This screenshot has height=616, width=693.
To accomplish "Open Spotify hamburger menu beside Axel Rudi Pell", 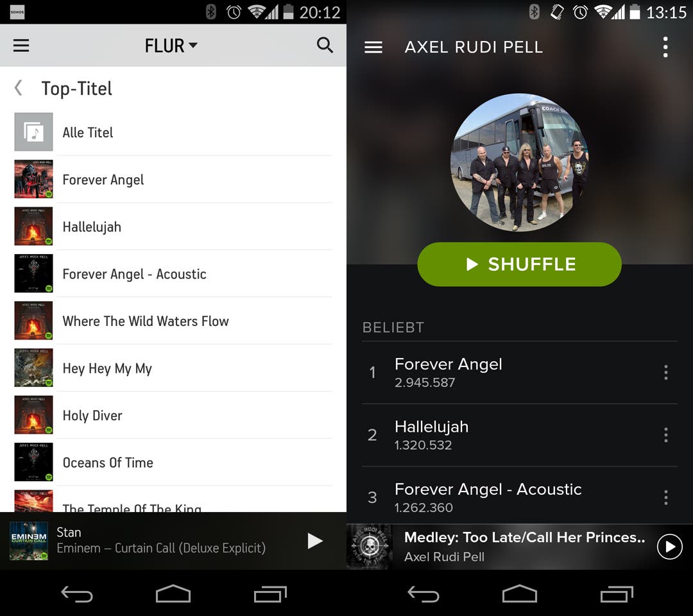I will click(x=373, y=47).
